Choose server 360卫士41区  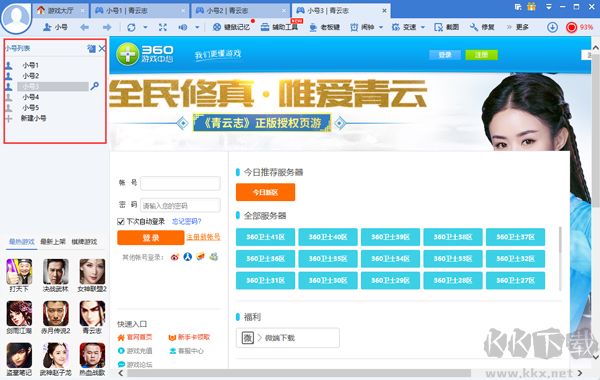(266, 237)
